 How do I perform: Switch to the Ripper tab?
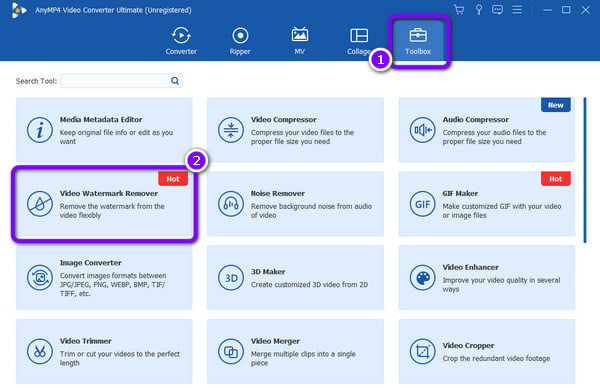click(x=240, y=41)
